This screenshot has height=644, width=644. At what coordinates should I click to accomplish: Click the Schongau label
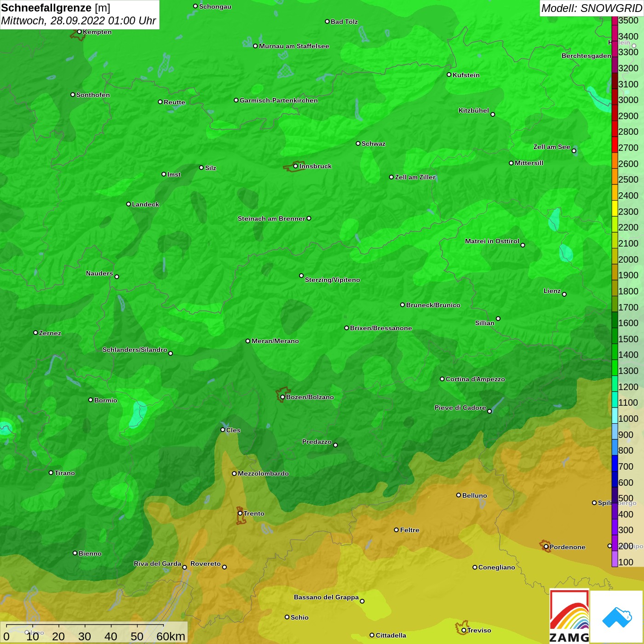(x=215, y=6)
